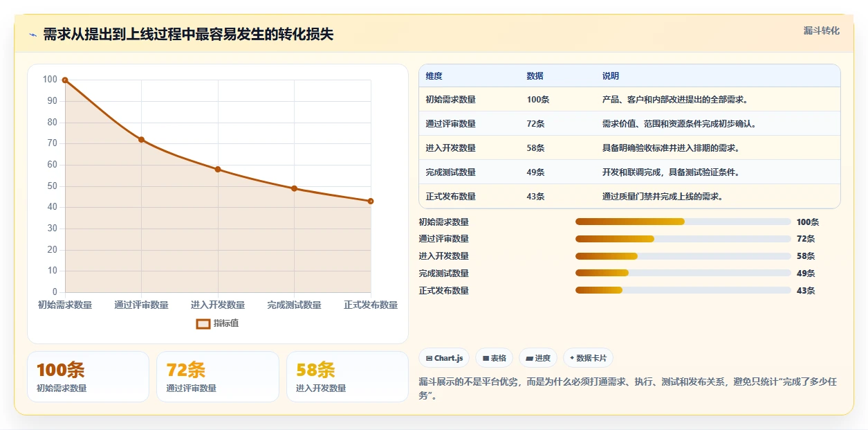Click the chart data point at 通过评审数量
868x430 pixels.
tap(141, 140)
